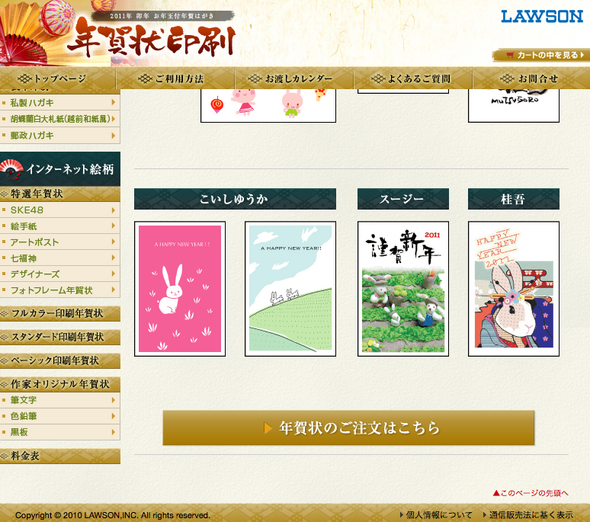Jump to page top via このページの先頭へ
The width and height of the screenshot is (590, 522).
531,493
